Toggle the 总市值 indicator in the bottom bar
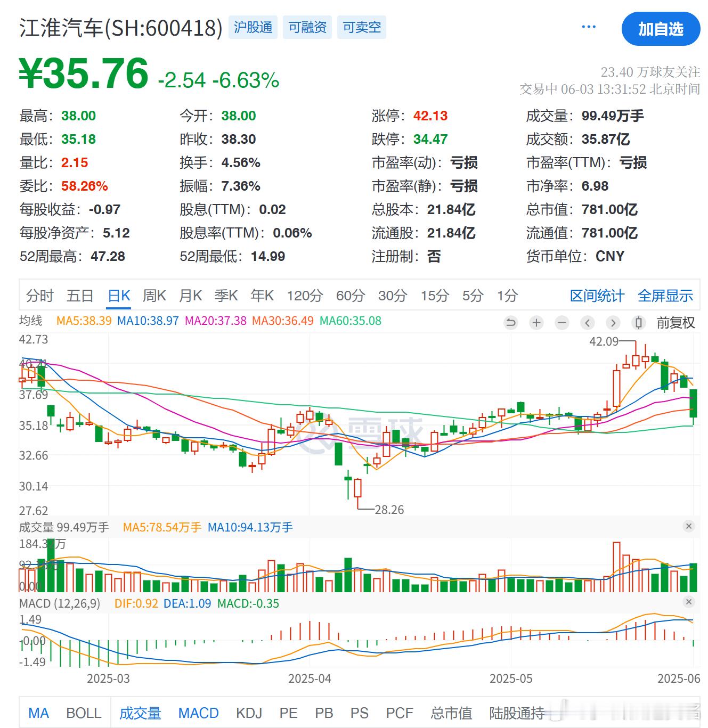The height and width of the screenshot is (728, 708). click(451, 713)
